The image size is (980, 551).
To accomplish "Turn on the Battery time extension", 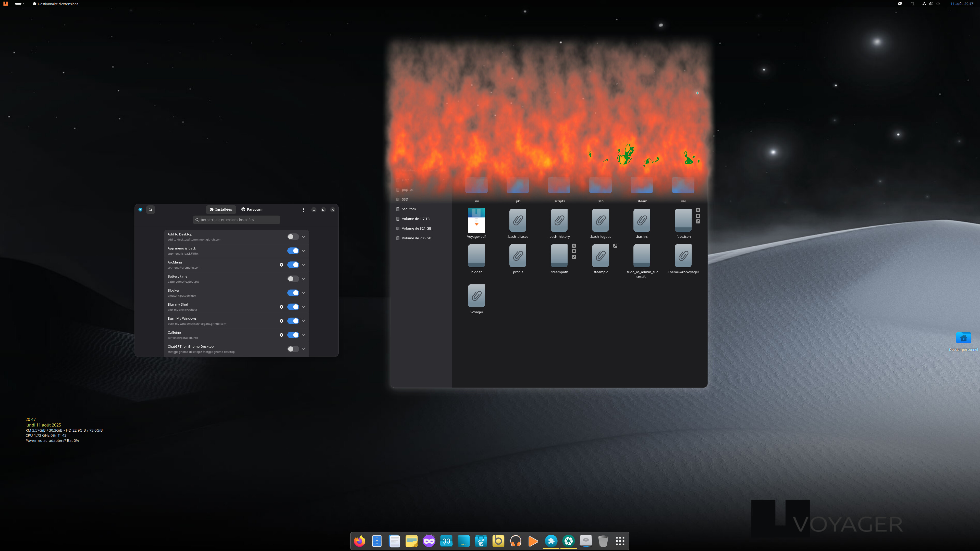I will click(x=293, y=279).
